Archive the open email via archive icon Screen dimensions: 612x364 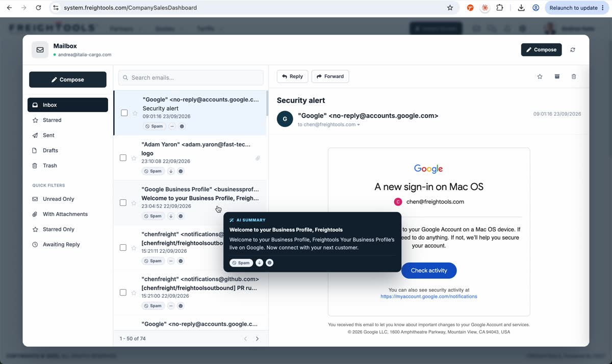(557, 76)
